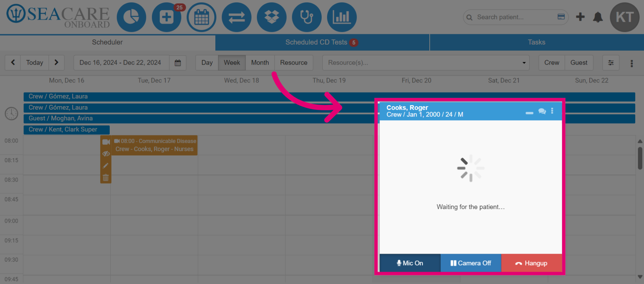
Task: Open the Crew / Kent, Clark Super event
Action: pyautogui.click(x=66, y=130)
